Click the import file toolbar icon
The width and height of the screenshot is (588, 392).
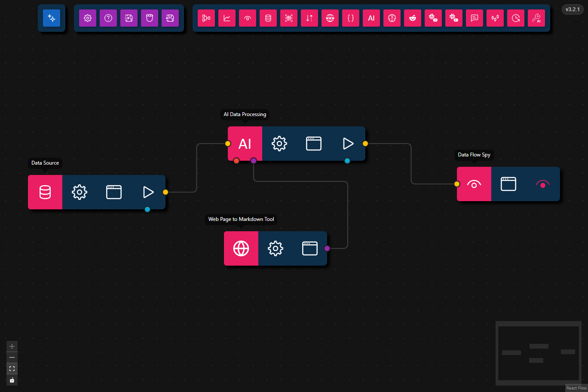click(x=129, y=18)
